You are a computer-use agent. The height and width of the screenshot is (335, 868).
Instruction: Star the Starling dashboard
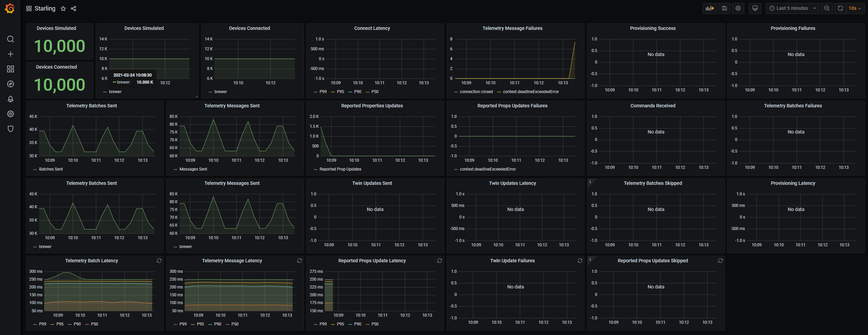[63, 8]
